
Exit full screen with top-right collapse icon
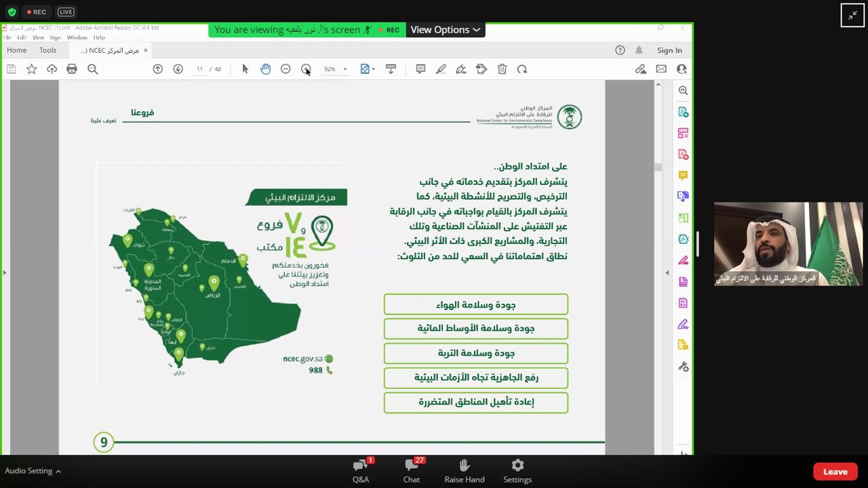(852, 15)
